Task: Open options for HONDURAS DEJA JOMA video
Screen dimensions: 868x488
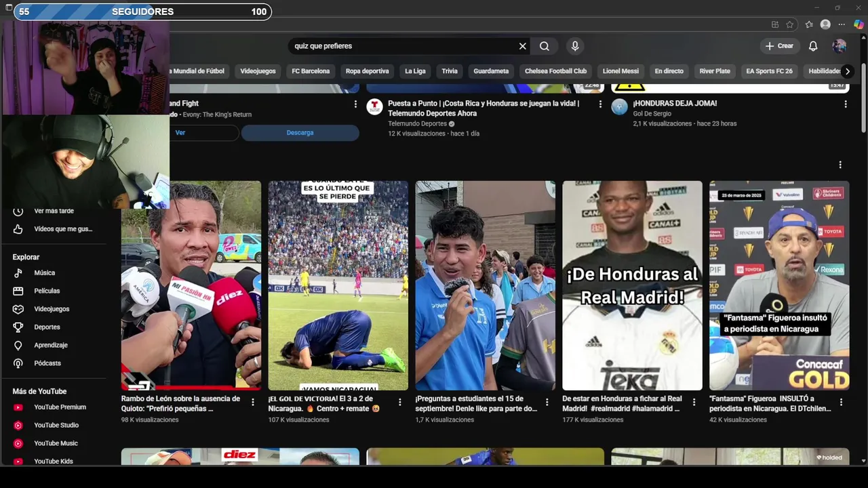Action: pos(845,104)
